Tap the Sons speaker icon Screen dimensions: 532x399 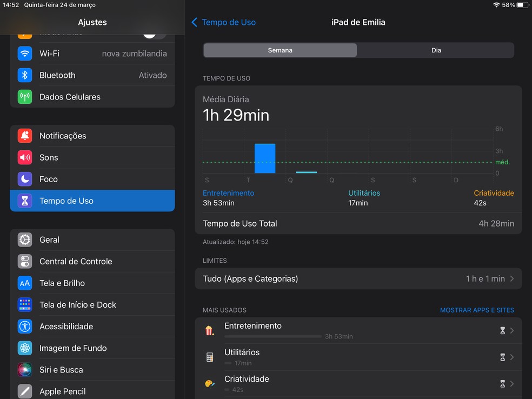[25, 157]
